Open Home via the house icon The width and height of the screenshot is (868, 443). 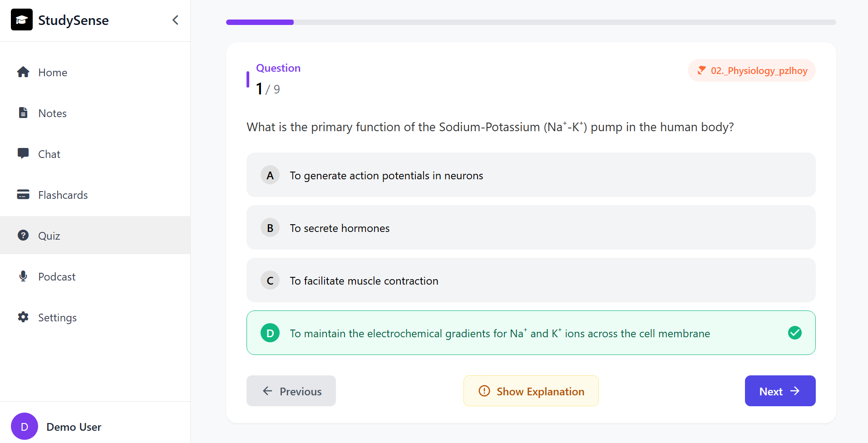tap(23, 72)
